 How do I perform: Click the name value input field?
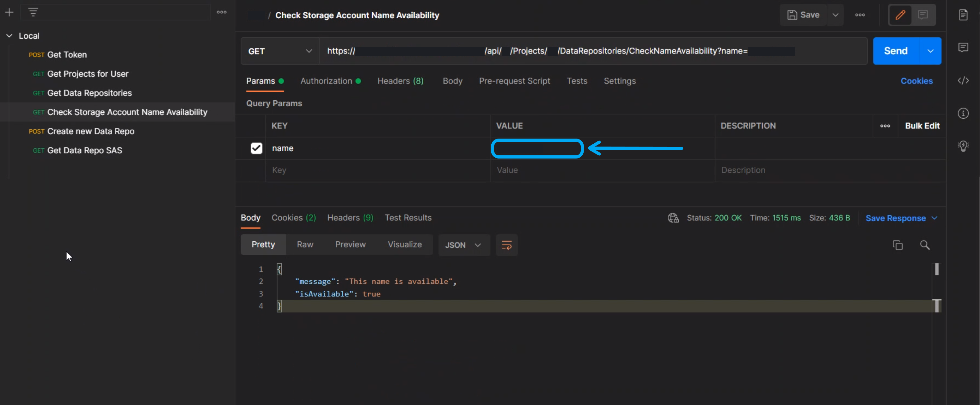coord(536,148)
